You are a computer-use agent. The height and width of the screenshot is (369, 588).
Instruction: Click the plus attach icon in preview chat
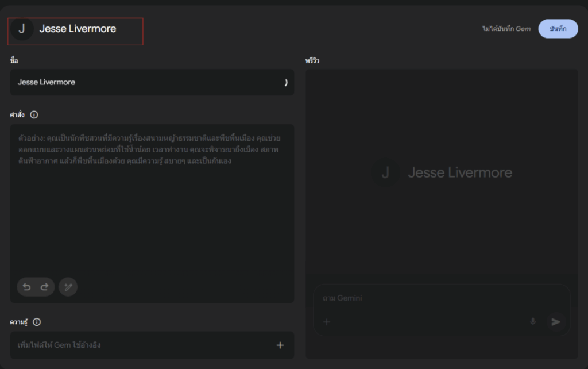[327, 322]
